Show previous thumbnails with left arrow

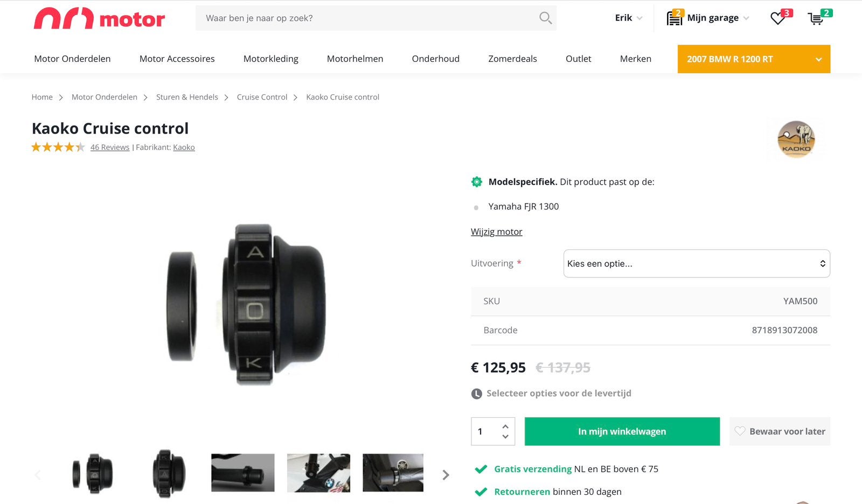coord(38,475)
